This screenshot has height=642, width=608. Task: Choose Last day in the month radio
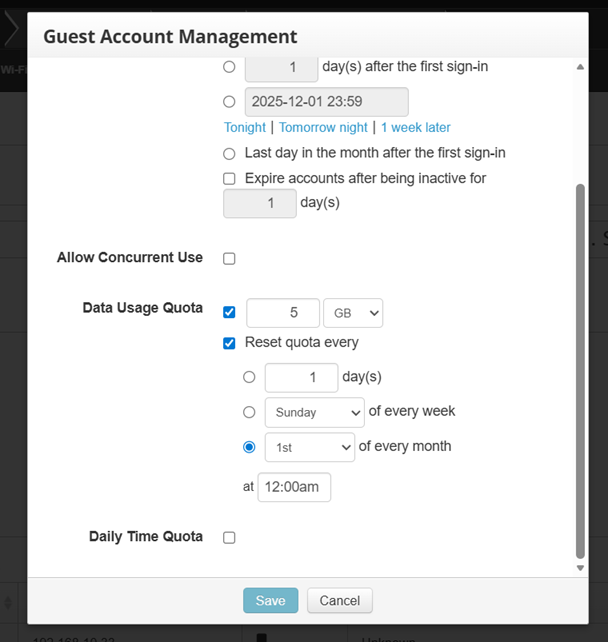tap(229, 154)
